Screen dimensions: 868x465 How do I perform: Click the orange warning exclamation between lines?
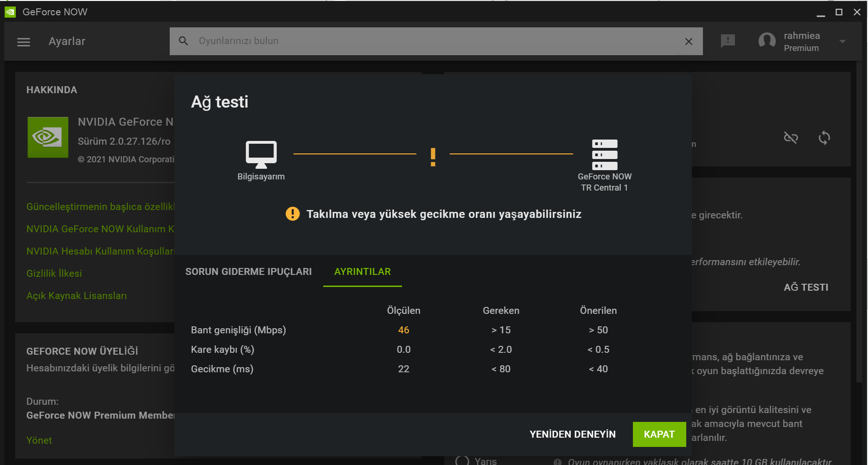(x=433, y=157)
